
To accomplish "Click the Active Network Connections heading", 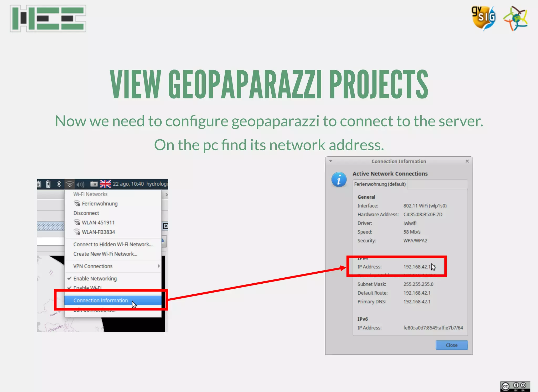I will 390,174.
